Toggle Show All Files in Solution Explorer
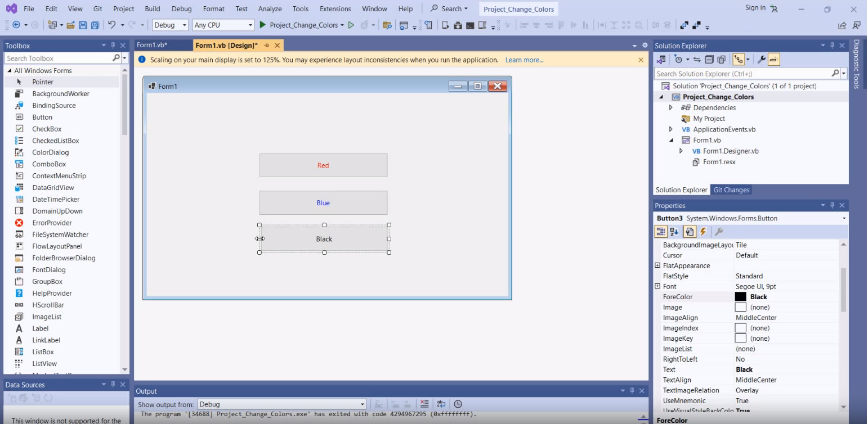Viewport: 868px width, 424px height. click(722, 59)
